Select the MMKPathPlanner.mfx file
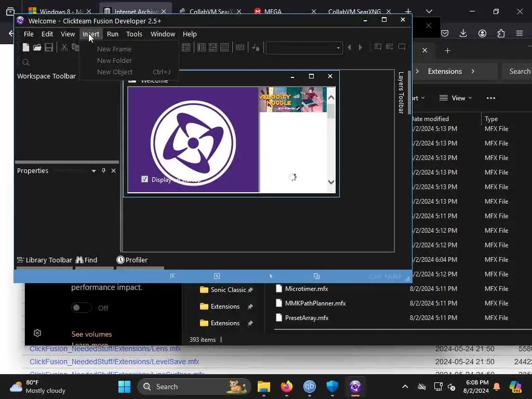 315,303
